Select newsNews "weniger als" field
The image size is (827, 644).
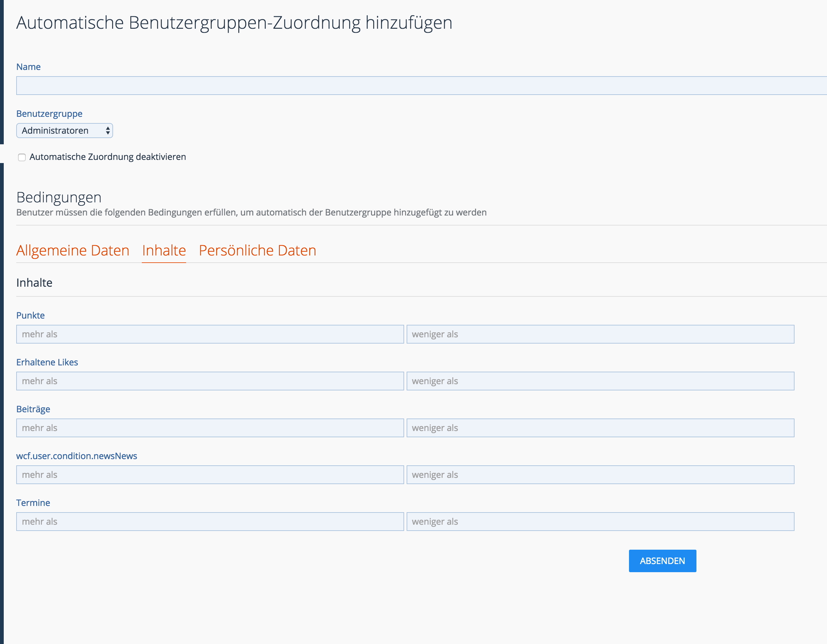pyautogui.click(x=600, y=475)
